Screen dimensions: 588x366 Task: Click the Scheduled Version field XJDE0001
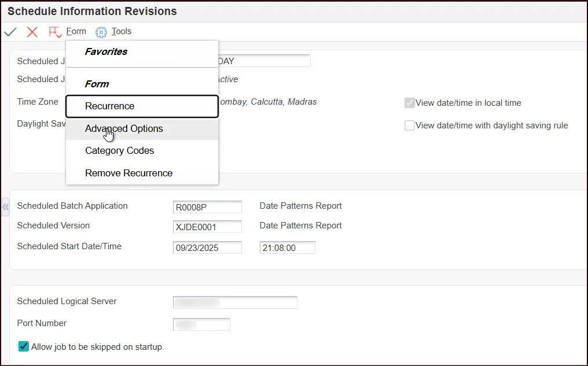click(x=207, y=227)
